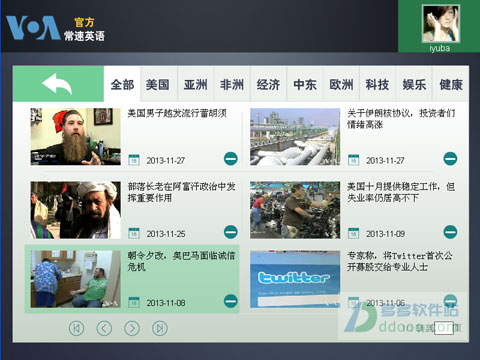Viewport: 480px width, 360px height.
Task: Remove the 美国男子越发流行蓄胡须 article
Action: tap(231, 159)
